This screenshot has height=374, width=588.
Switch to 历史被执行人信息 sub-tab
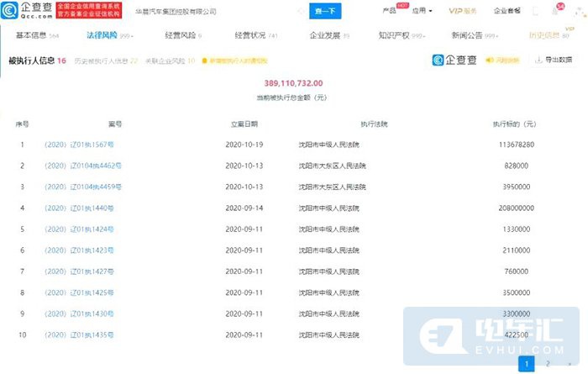(x=106, y=61)
